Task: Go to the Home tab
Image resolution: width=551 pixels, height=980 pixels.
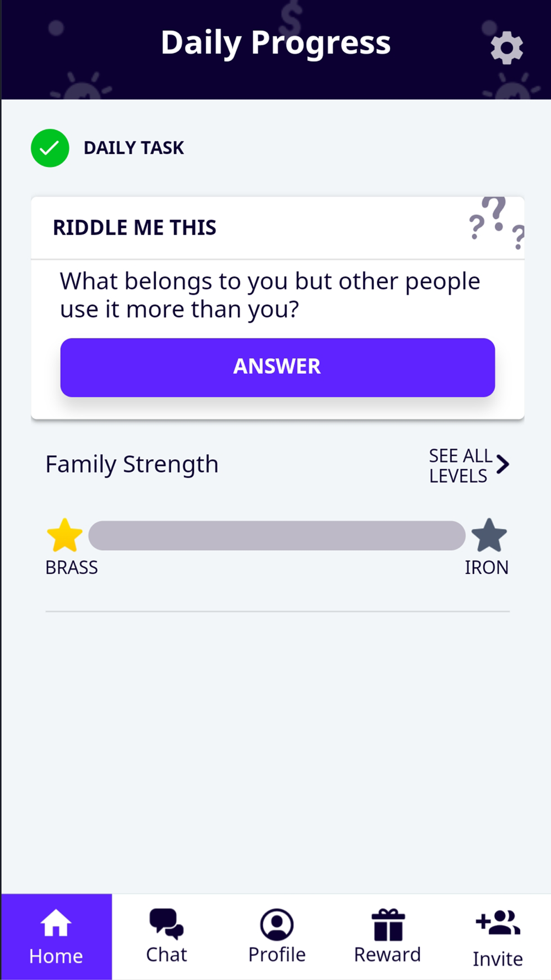Action: tap(56, 936)
